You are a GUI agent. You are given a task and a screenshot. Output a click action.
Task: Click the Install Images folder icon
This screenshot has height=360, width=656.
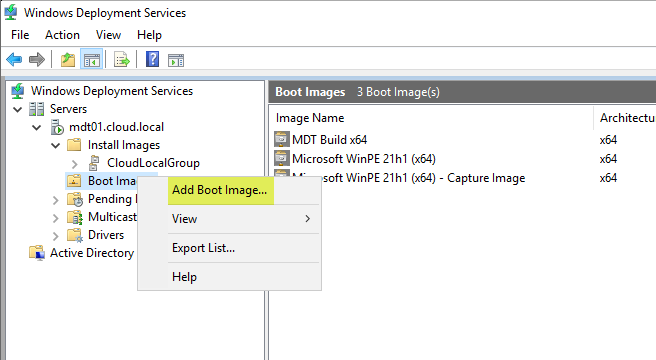point(74,145)
